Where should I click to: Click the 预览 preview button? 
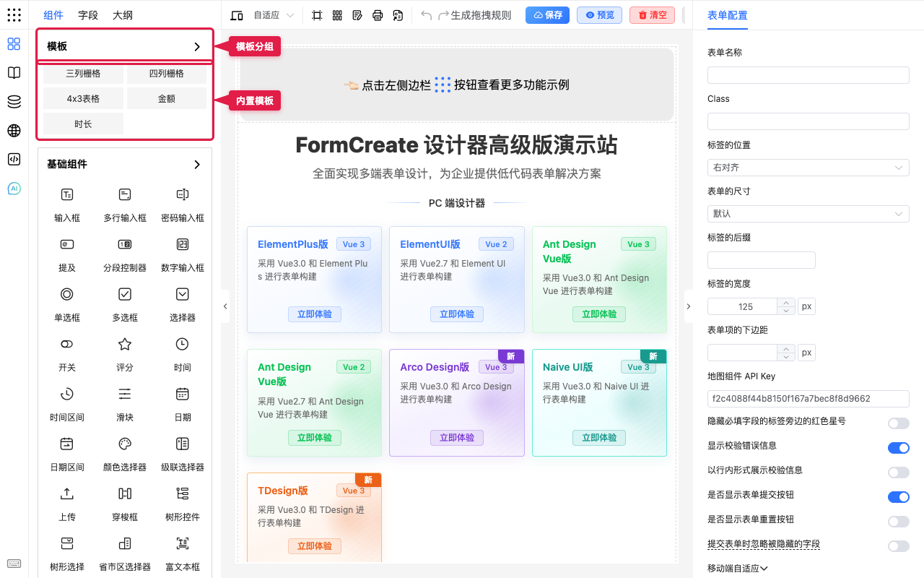(599, 15)
